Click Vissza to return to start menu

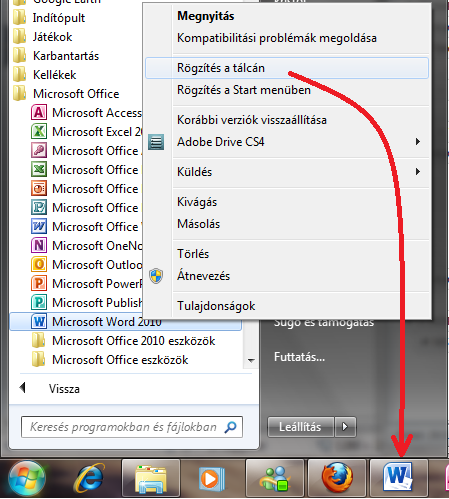tap(64, 389)
